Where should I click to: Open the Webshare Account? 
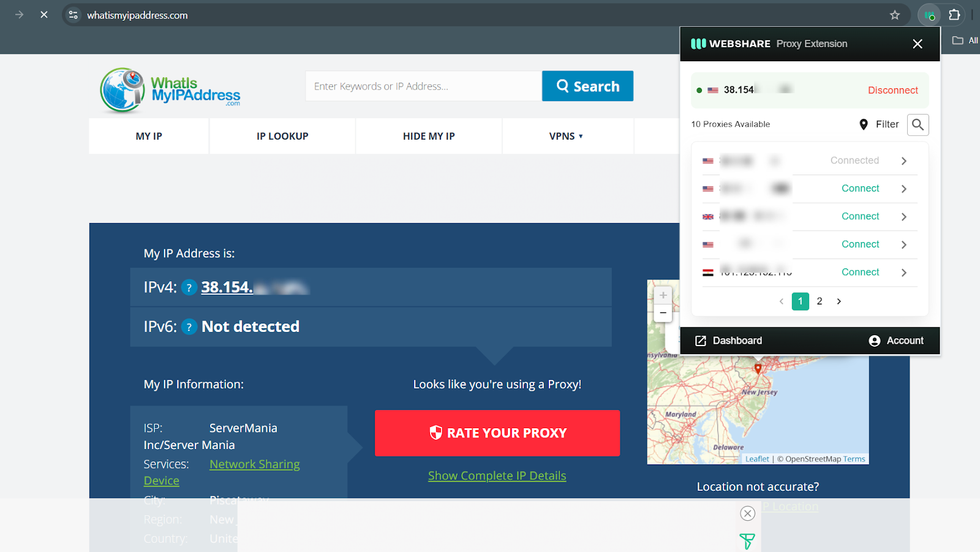pyautogui.click(x=896, y=341)
